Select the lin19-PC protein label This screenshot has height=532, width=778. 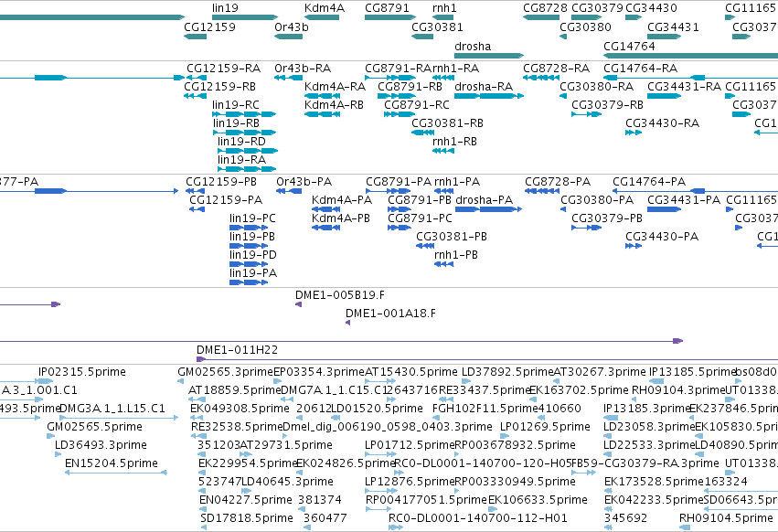[252, 218]
